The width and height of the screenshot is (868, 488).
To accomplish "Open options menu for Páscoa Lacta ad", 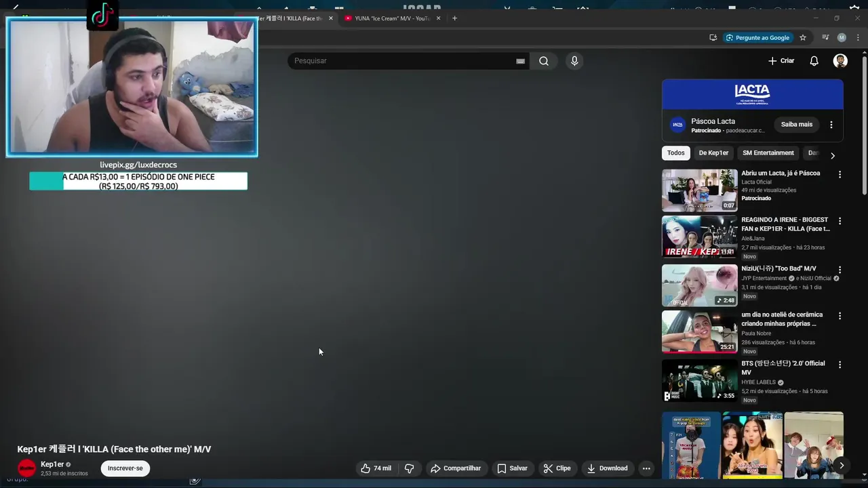I will [831, 125].
